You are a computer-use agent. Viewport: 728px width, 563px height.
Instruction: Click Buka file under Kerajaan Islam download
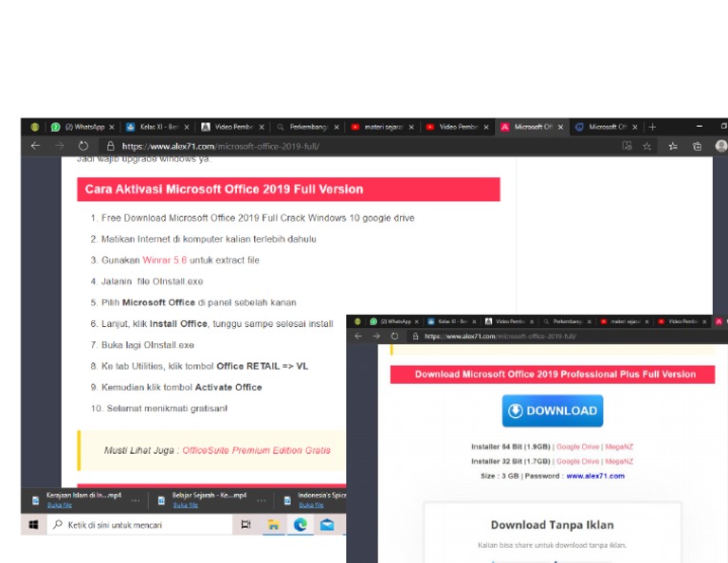tap(60, 505)
